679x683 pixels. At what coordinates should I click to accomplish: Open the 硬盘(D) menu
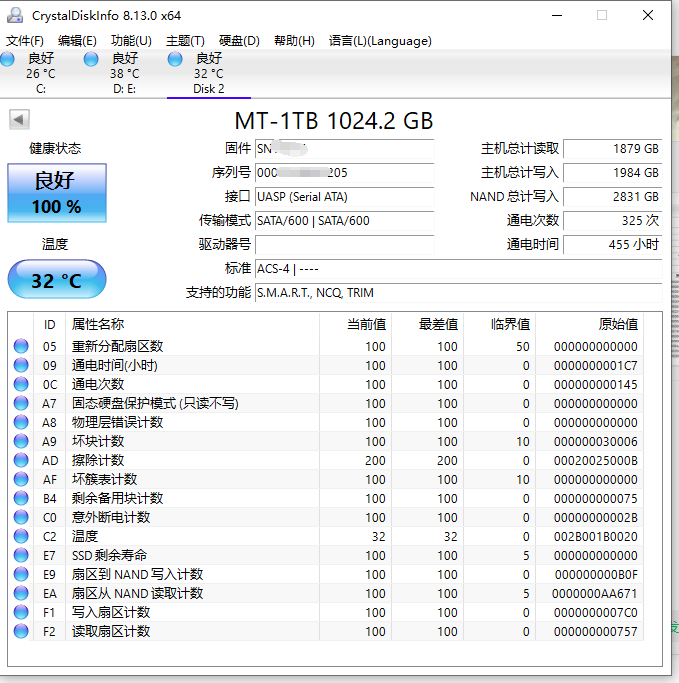tap(239, 41)
